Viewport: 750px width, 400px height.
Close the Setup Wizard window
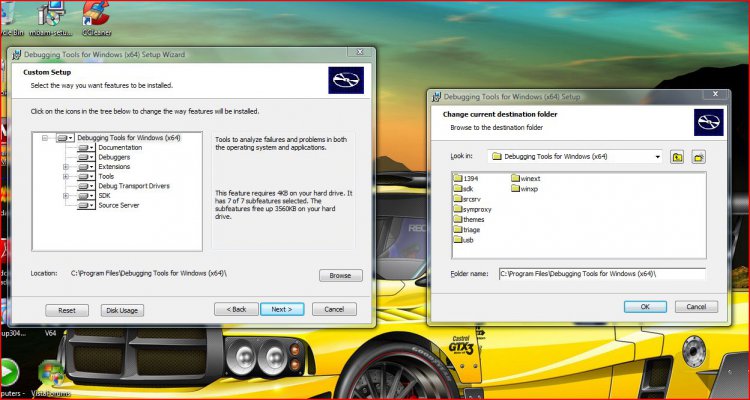tap(360, 52)
